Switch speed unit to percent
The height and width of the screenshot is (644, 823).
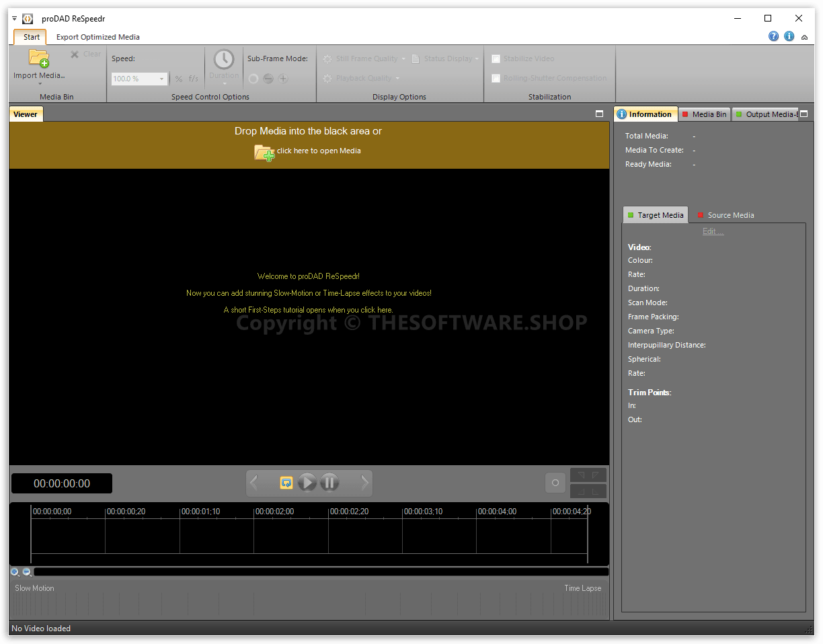pos(179,79)
